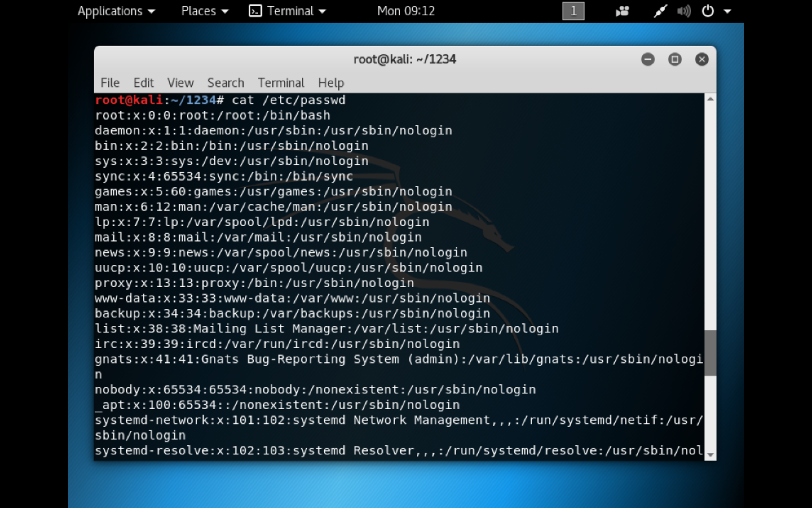The height and width of the screenshot is (508, 812).
Task: Click the _apt:x:100 line
Action: 277,405
